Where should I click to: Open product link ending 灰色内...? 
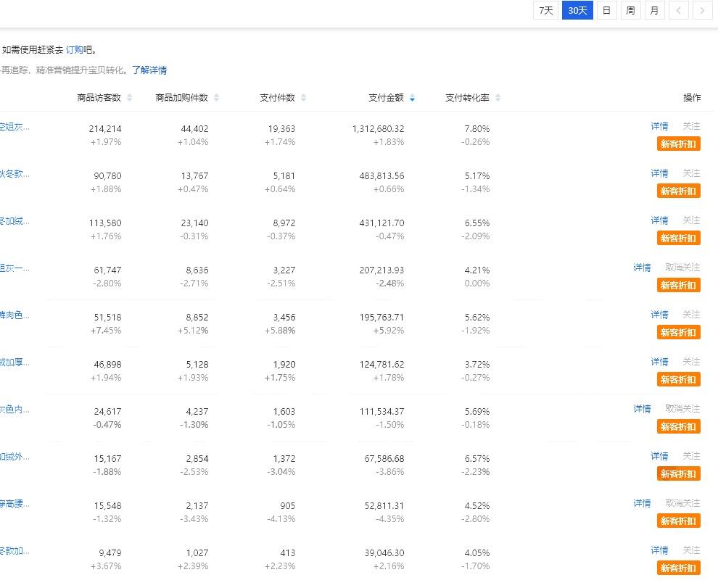(15, 410)
